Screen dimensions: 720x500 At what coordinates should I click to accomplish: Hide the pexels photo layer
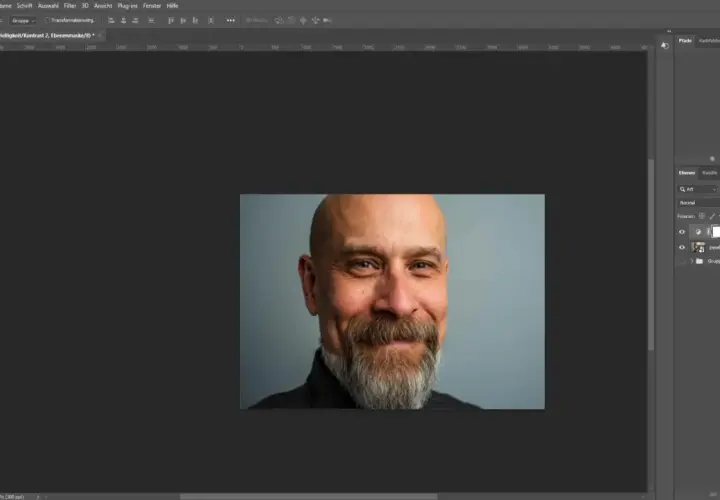(682, 247)
